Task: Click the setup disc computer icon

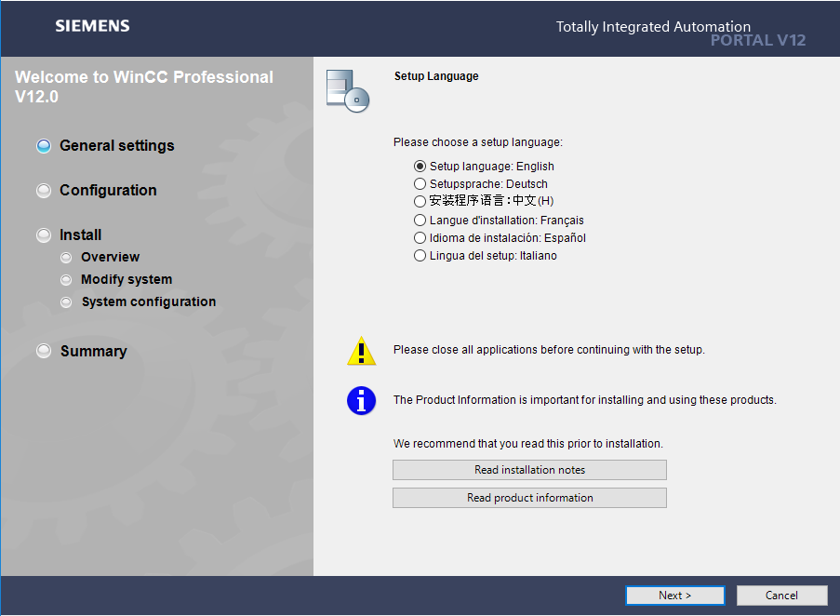Action: pos(348,90)
